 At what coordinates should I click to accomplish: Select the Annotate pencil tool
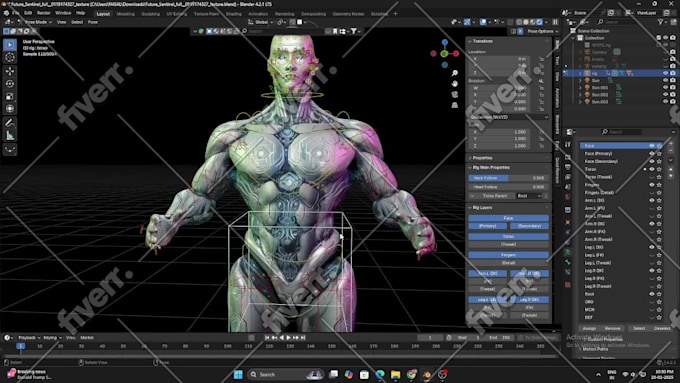pos(10,123)
